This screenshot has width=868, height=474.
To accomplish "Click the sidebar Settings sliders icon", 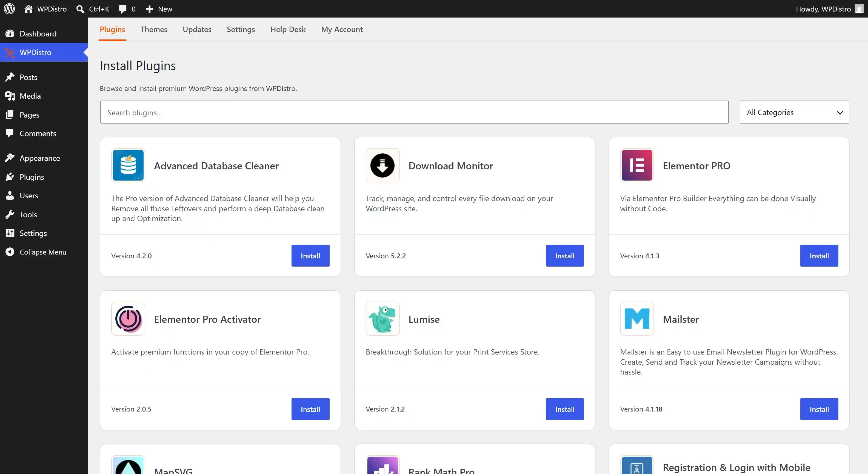I will coord(10,233).
